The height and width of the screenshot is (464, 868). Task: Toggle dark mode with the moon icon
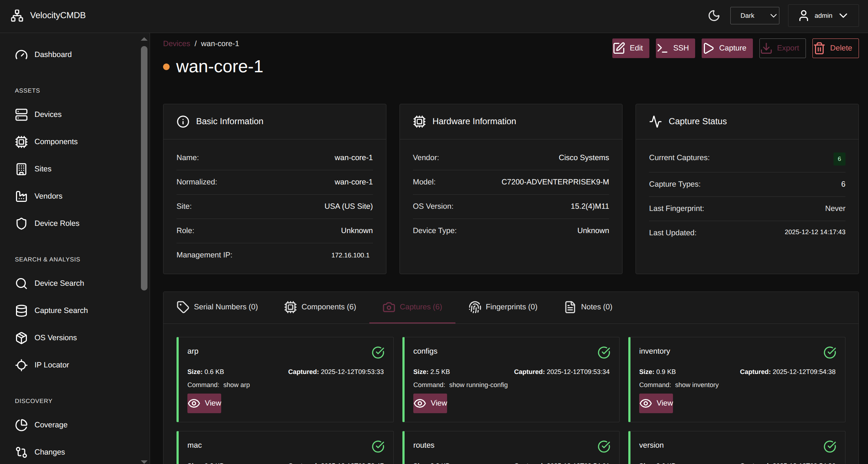click(x=714, y=16)
